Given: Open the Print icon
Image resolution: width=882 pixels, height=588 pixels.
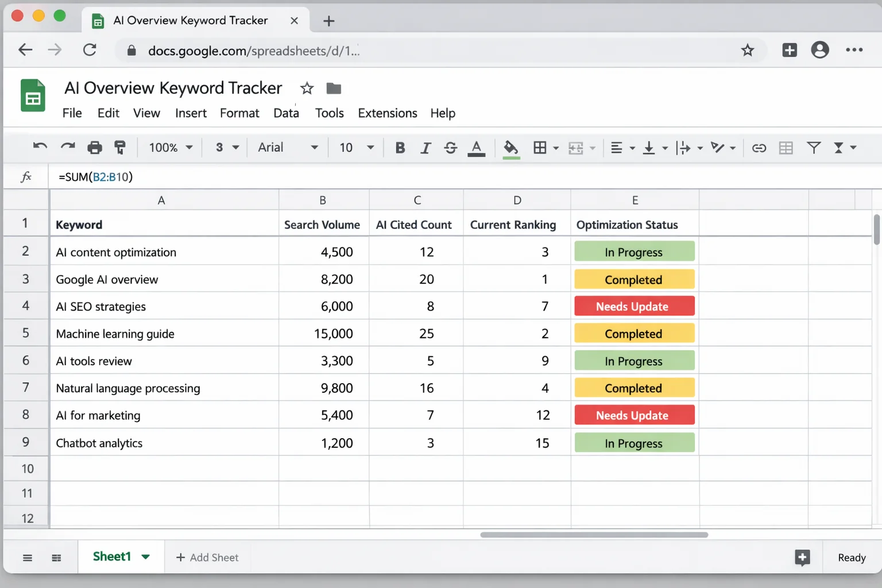Looking at the screenshot, I should pos(95,147).
